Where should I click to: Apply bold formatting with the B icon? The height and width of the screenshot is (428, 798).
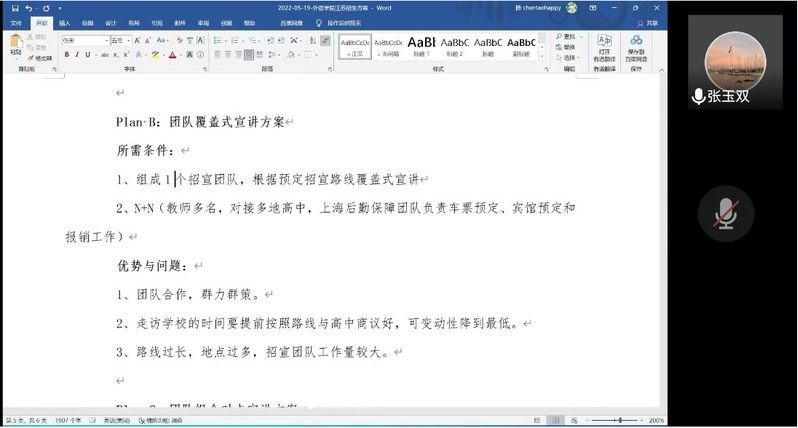click(65, 55)
